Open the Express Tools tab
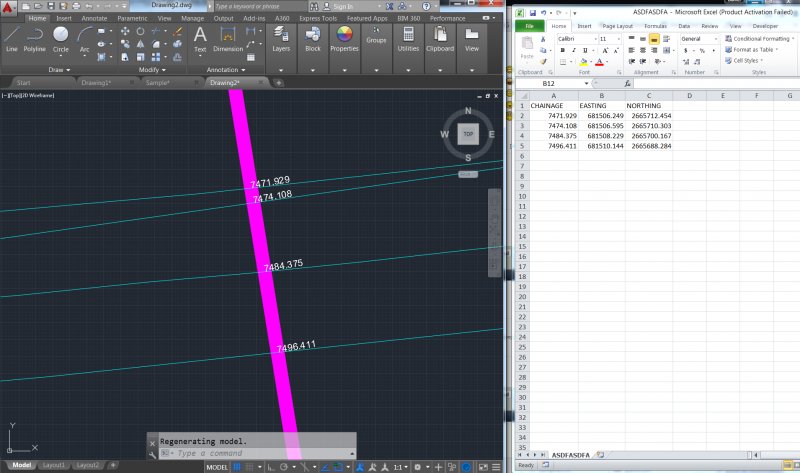This screenshot has height=473, width=800. click(x=318, y=18)
